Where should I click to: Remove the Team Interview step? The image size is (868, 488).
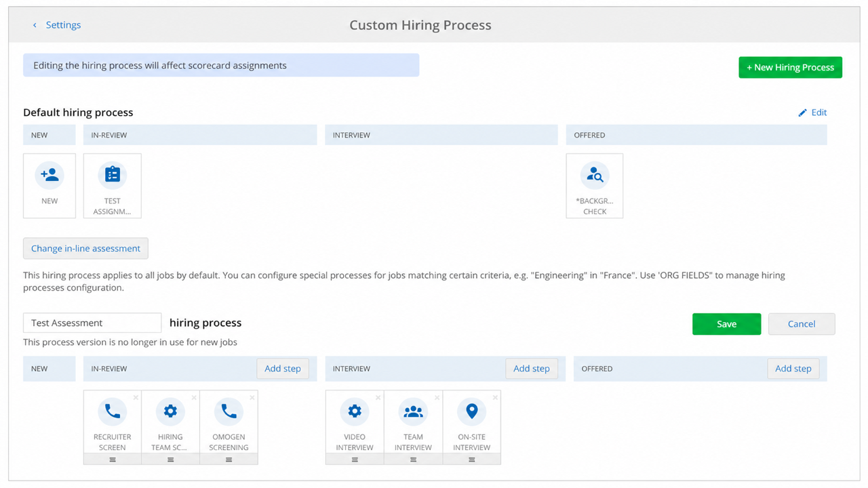[437, 398]
